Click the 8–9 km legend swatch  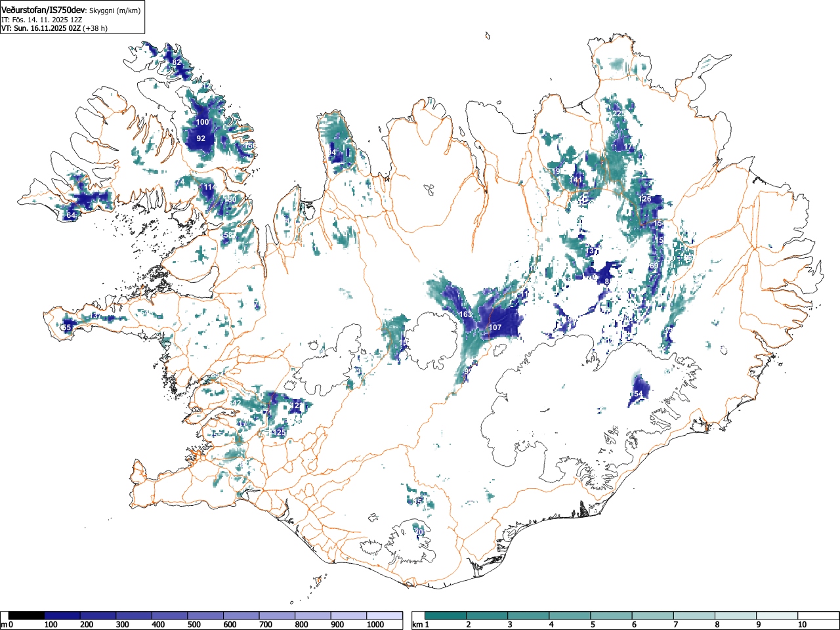(736, 616)
